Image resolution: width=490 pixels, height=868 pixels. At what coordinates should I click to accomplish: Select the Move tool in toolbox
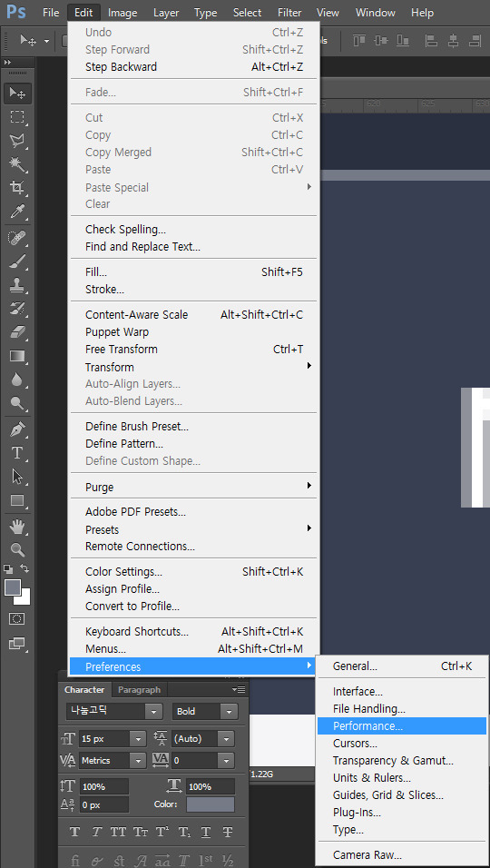click(17, 93)
